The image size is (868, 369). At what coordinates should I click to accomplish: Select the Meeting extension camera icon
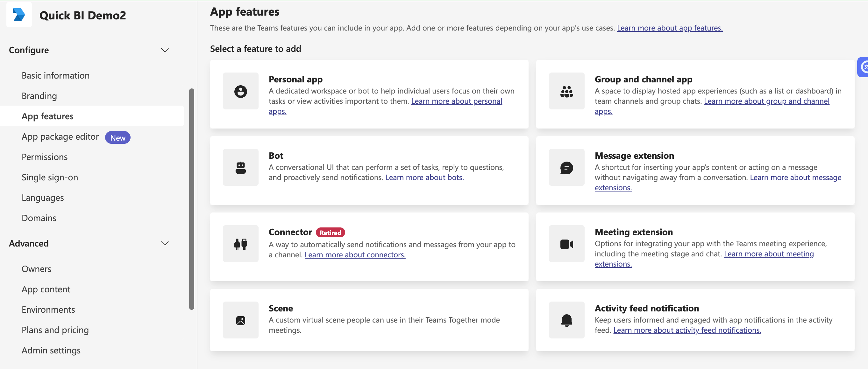coord(566,244)
